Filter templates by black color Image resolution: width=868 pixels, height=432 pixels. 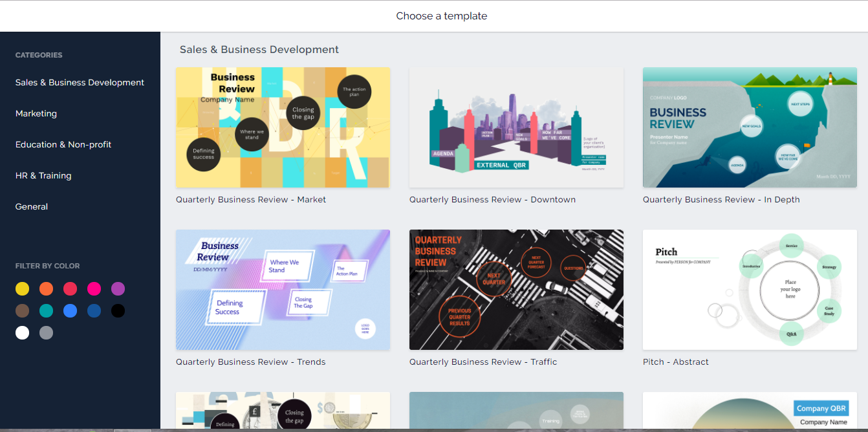(118, 310)
